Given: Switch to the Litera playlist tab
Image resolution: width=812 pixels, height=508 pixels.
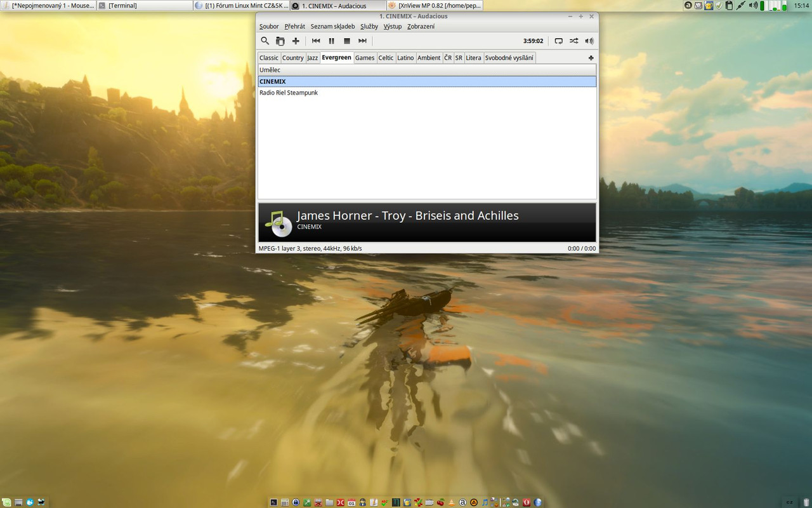Looking at the screenshot, I should pyautogui.click(x=474, y=58).
